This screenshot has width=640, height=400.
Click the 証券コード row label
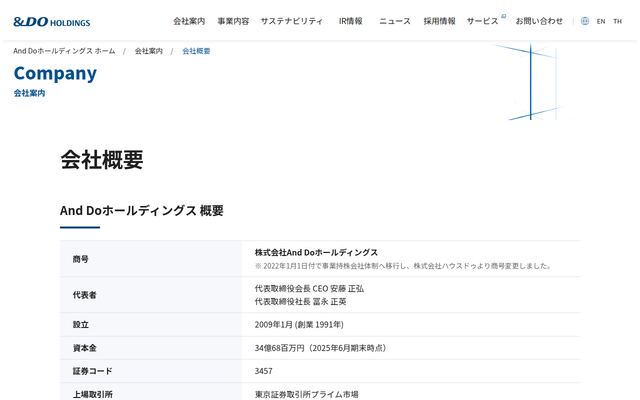pyautogui.click(x=92, y=371)
